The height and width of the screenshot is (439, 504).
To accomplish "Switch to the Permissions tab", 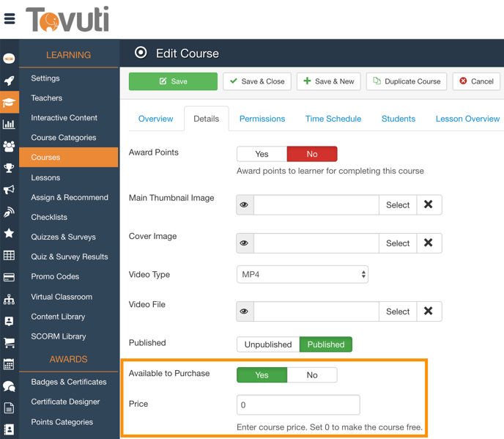I will point(262,119).
